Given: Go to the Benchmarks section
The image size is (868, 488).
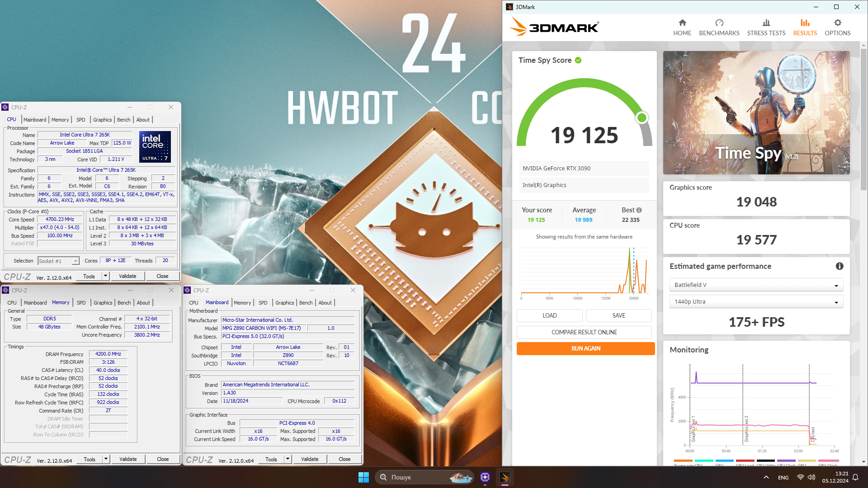Looking at the screenshot, I should tap(719, 27).
